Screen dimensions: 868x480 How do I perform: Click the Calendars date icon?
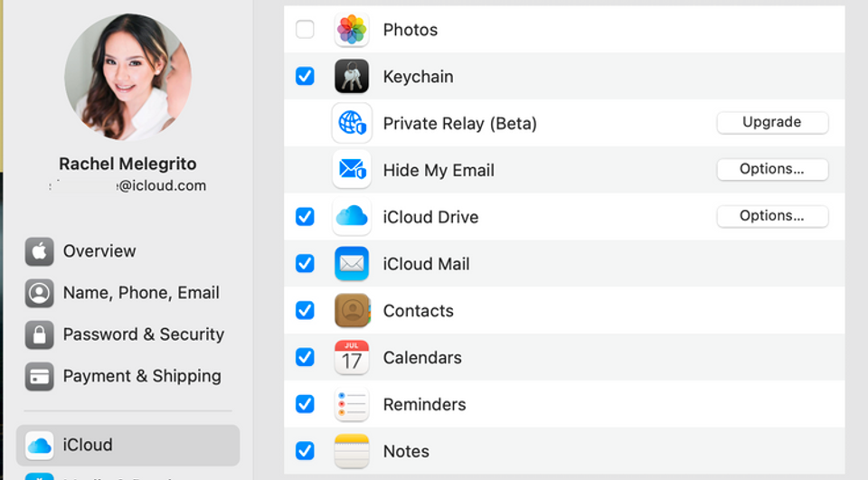(x=352, y=357)
